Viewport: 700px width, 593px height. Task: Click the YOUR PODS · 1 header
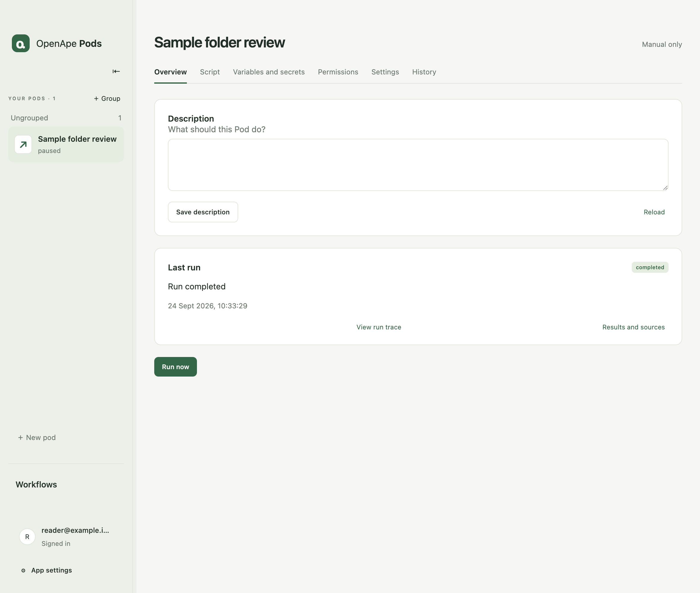coord(32,98)
